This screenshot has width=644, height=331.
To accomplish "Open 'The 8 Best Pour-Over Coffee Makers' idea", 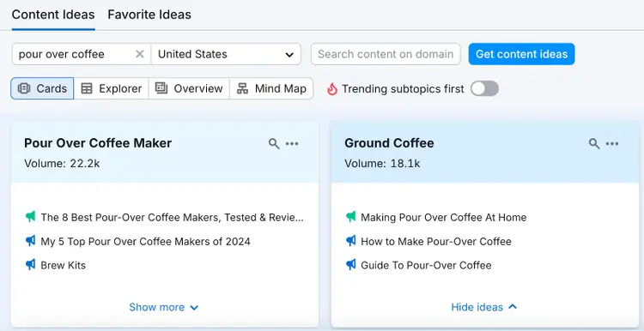I will pyautogui.click(x=172, y=218).
